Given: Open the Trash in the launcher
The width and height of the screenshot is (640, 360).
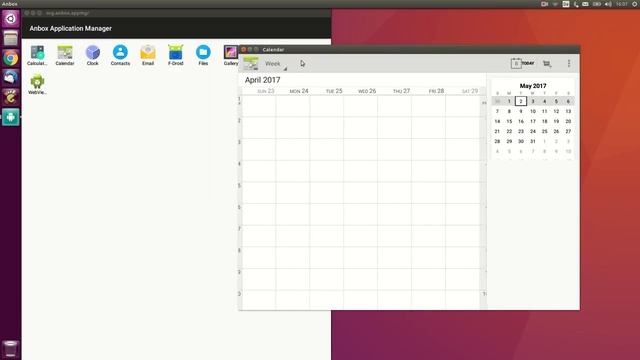Looking at the screenshot, I should (x=11, y=349).
